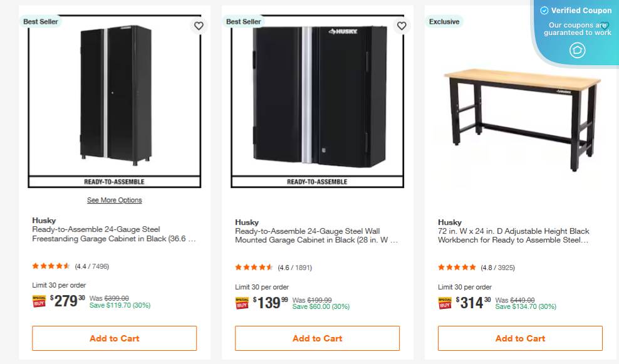Click the Verified Coupon checkmark icon

coord(544,11)
